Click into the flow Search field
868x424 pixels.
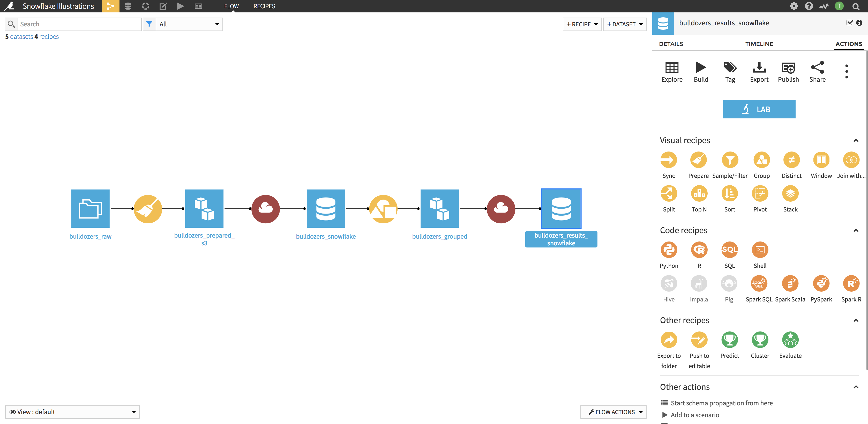point(79,24)
